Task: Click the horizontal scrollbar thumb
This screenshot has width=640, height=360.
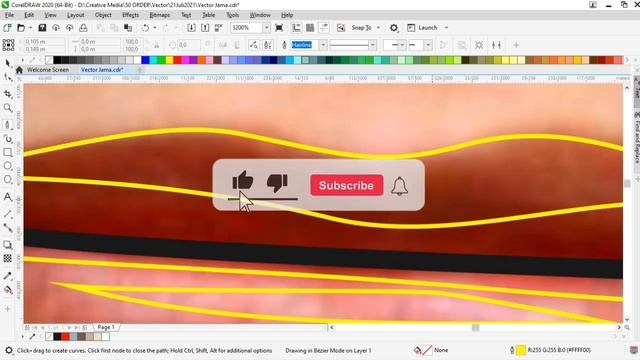Action: 476,327
